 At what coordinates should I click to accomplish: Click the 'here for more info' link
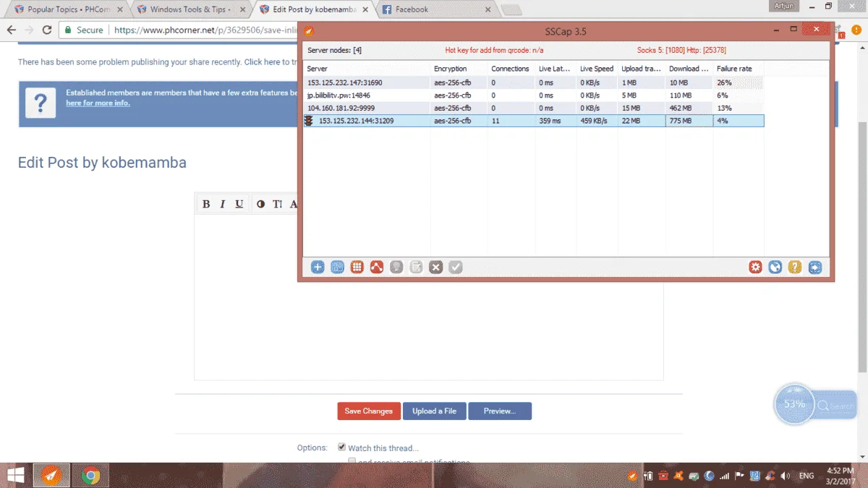(x=98, y=103)
